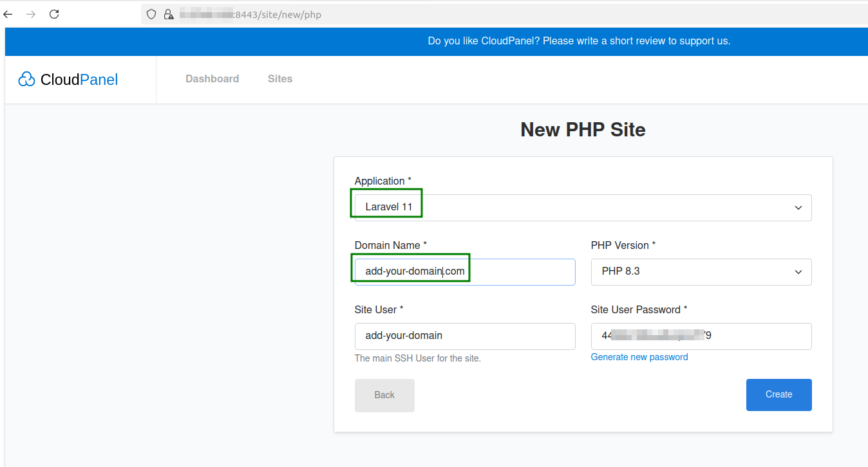This screenshot has height=467, width=868.
Task: Reload the page with the refresh icon
Action: (x=54, y=14)
